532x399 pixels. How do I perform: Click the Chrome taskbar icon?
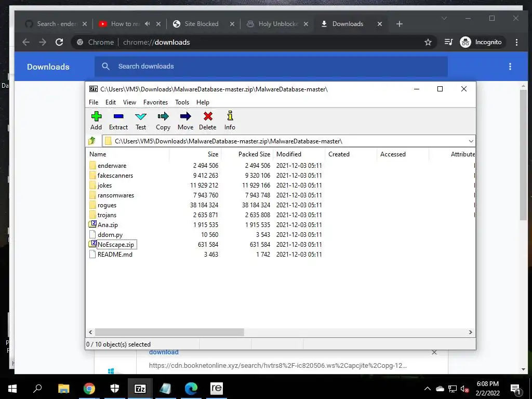[89, 389]
